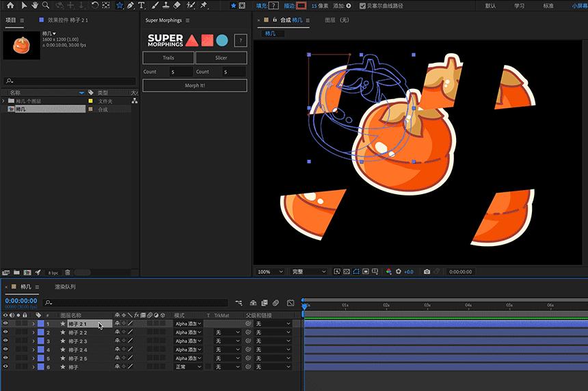
Task: Expand the 柿子 2 3 layer properties
Action: [33, 341]
